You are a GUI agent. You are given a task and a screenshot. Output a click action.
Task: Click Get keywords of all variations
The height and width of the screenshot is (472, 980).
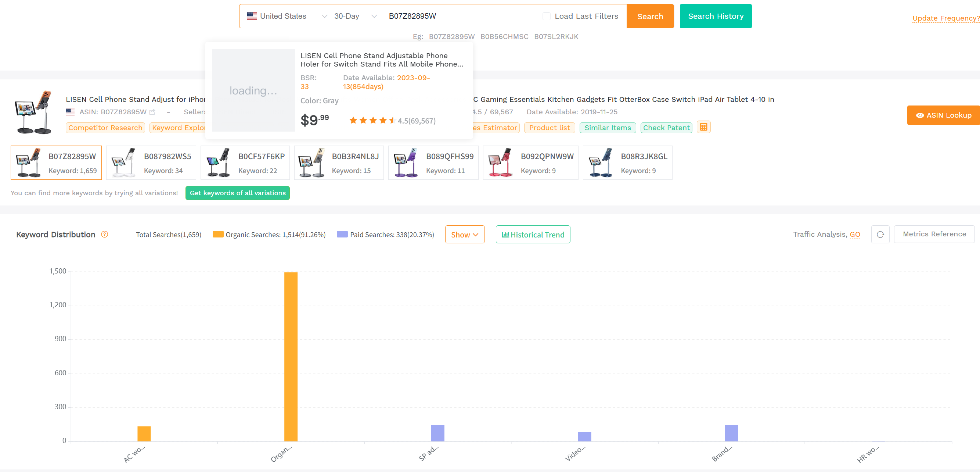tap(237, 193)
